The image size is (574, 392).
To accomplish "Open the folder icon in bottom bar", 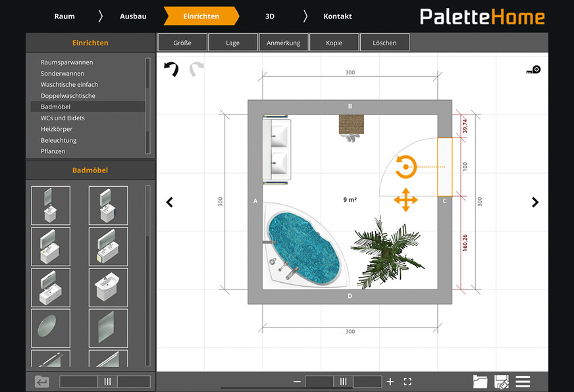I will pos(481,381).
